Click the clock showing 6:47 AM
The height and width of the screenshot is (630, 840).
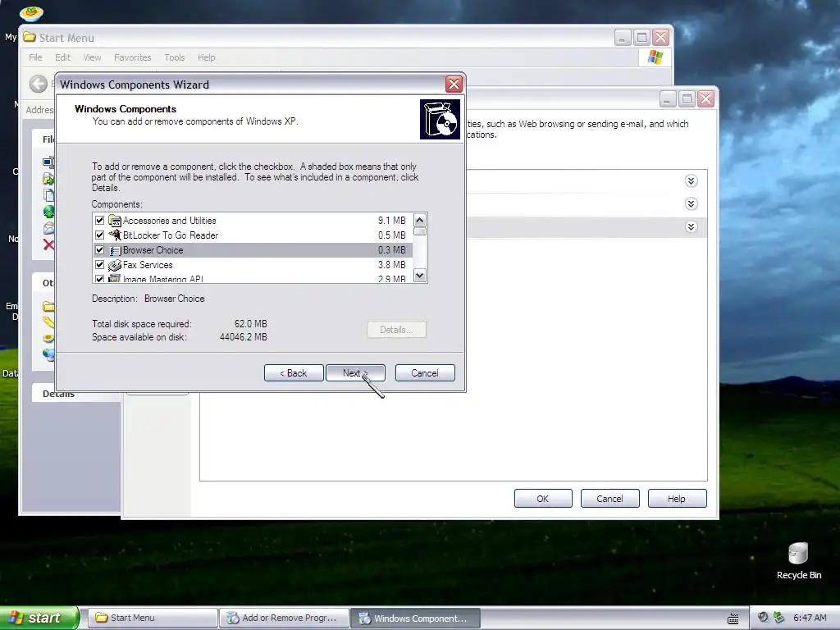point(810,618)
